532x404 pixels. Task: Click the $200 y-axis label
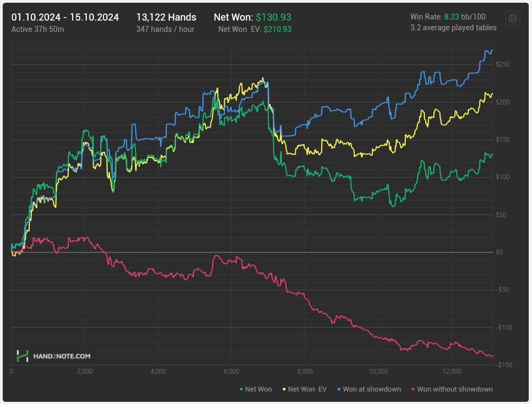click(503, 102)
